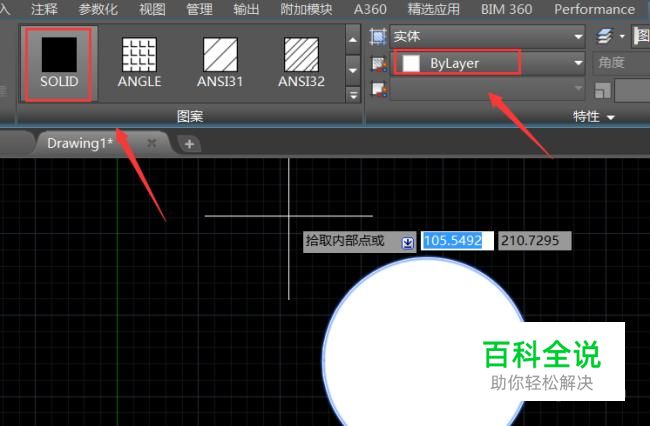Viewport: 650px width, 426px height.
Task: Click the hatch type icon beside 实体
Action: (x=378, y=37)
